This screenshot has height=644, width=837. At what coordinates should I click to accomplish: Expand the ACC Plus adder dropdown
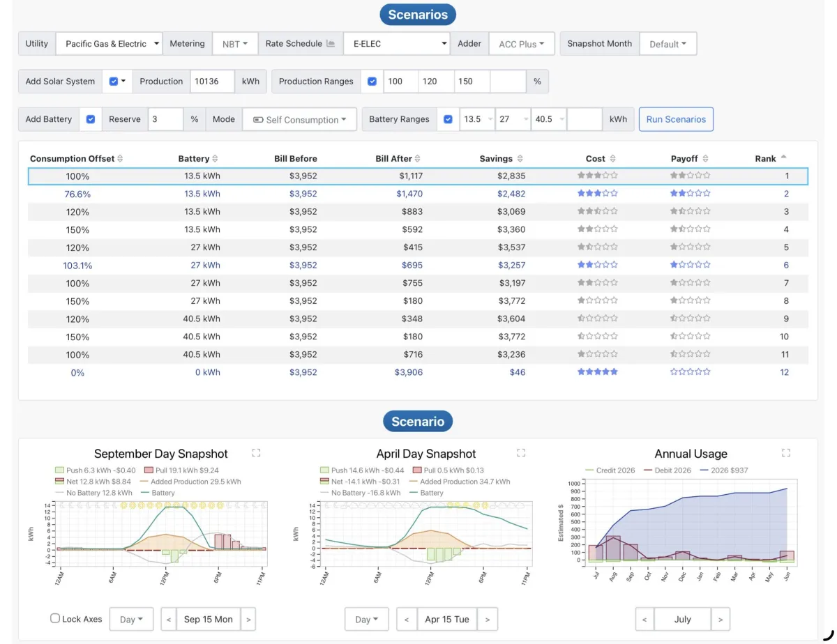coord(521,44)
